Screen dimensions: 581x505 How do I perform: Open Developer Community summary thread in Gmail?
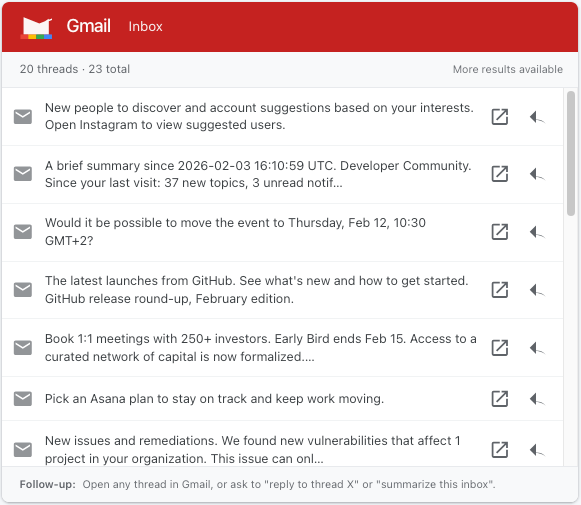tap(499, 174)
